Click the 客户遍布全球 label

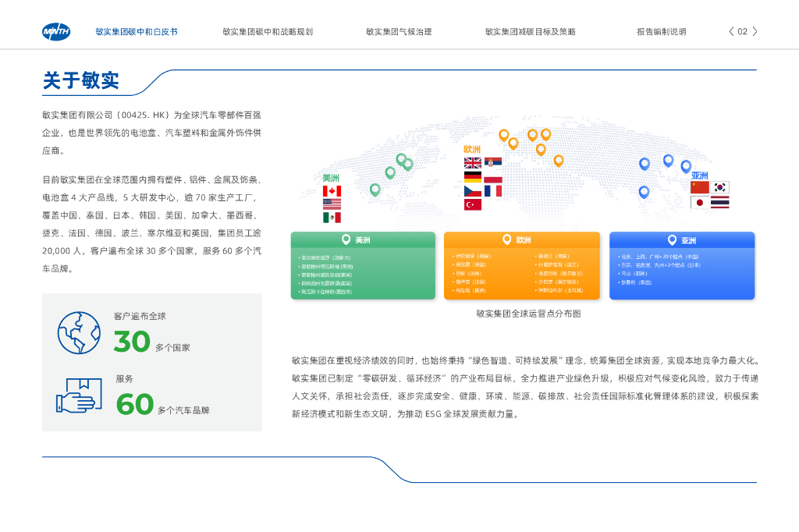pos(140,316)
